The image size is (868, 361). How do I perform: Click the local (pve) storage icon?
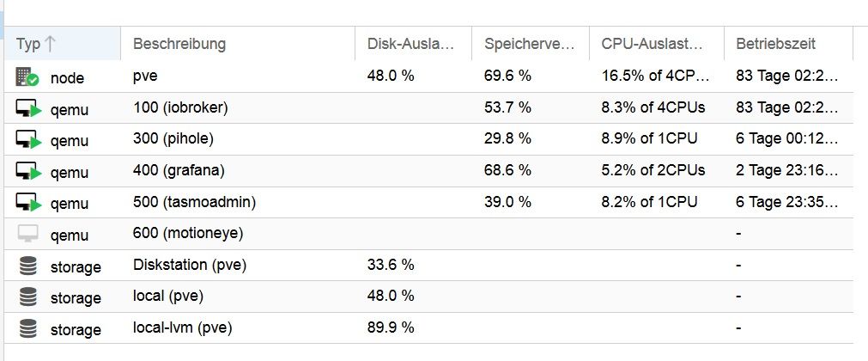tap(27, 297)
